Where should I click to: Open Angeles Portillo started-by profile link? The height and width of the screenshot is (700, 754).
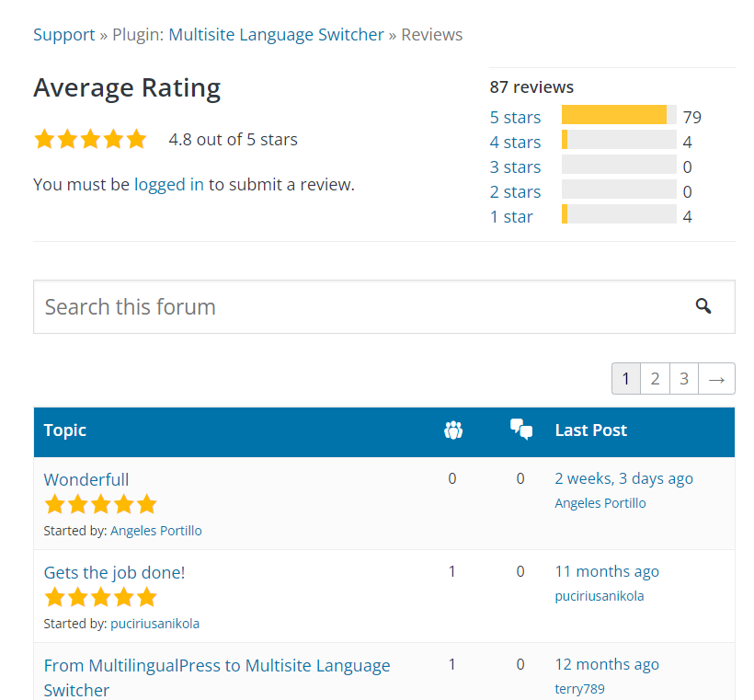[155, 531]
